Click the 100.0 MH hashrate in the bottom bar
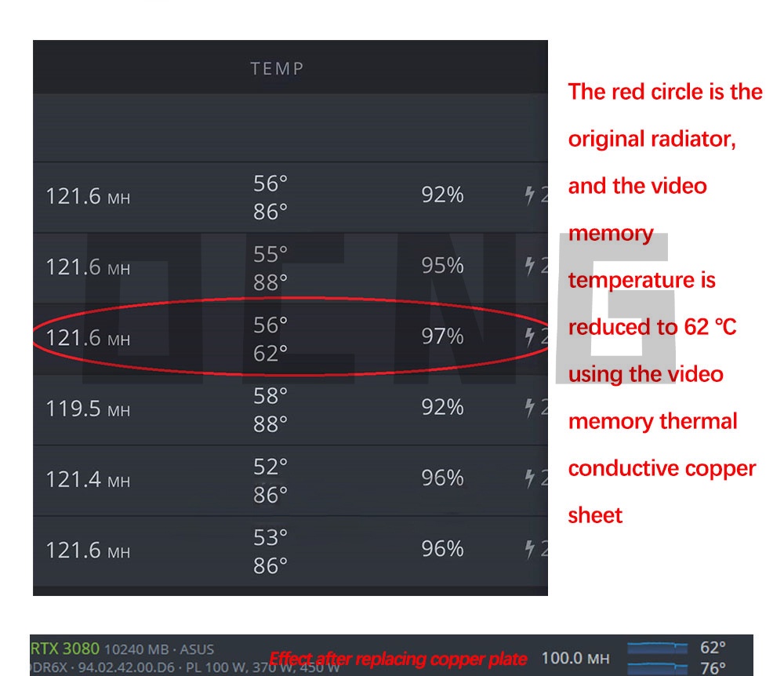This screenshot has height=676, width=784. [575, 658]
